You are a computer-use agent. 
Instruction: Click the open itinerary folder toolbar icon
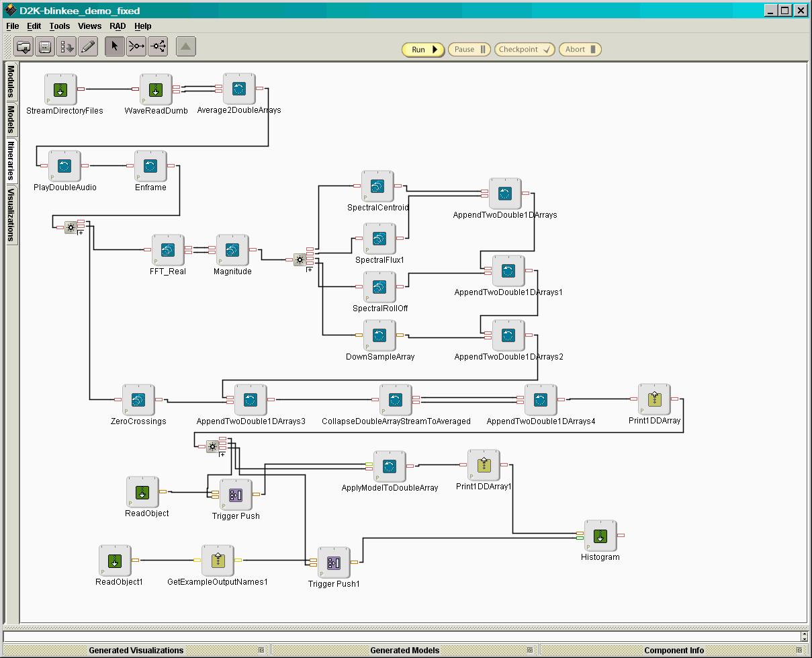[x=24, y=47]
